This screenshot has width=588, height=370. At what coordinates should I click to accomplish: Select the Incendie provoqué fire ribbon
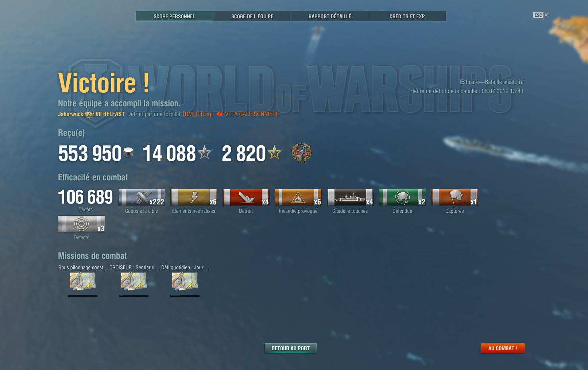click(298, 197)
